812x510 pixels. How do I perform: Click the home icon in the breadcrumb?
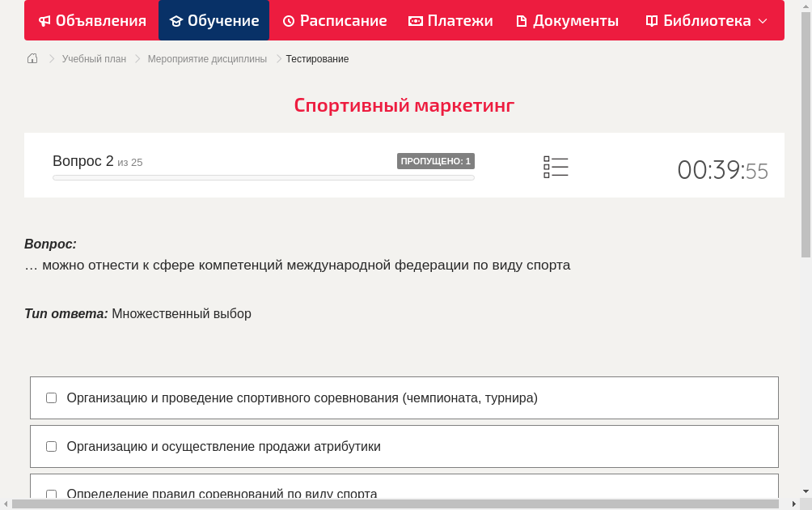(x=32, y=58)
